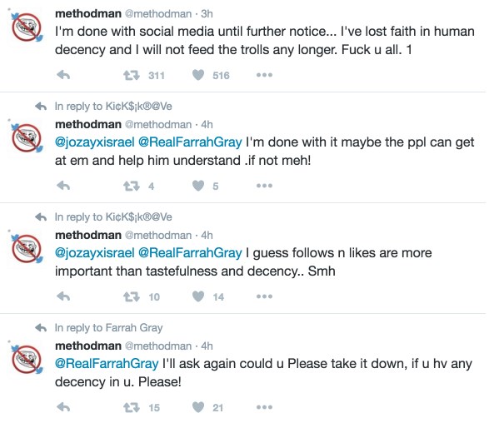Like the tweet with 5 likes
Viewport: 504px width, 433px height.
point(198,186)
